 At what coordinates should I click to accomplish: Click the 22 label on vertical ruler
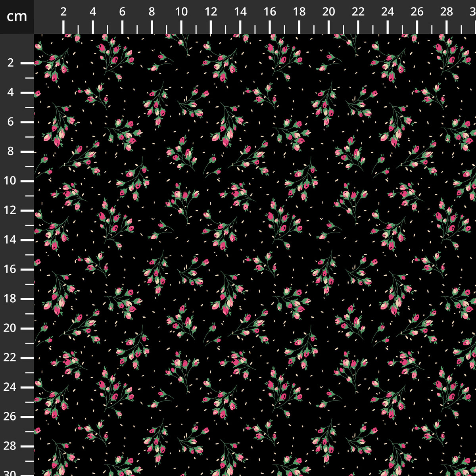pos(11,357)
